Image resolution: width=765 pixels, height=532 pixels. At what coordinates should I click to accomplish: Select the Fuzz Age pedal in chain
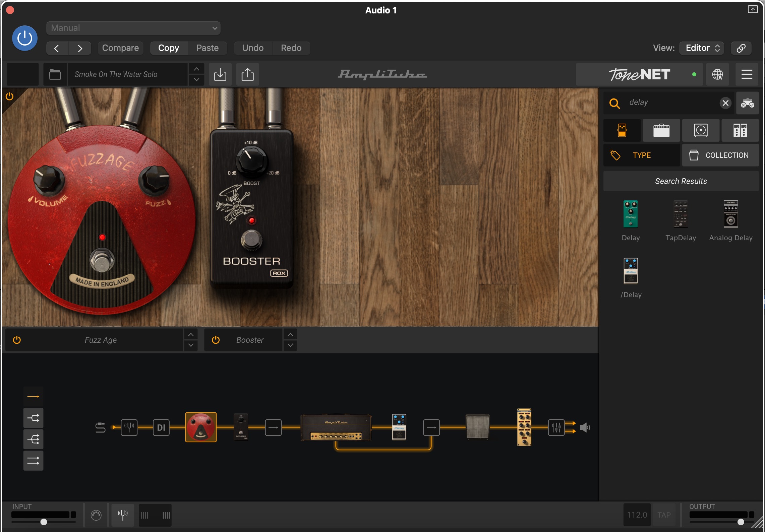[201, 427]
